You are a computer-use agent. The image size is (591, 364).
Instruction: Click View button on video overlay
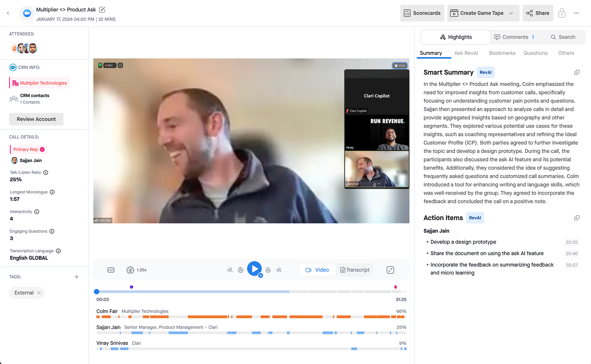click(x=400, y=65)
